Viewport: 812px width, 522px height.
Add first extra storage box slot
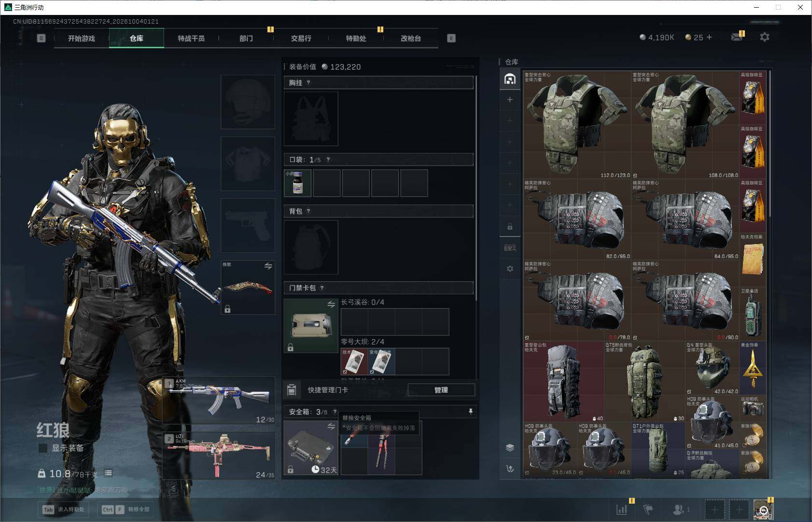510,100
